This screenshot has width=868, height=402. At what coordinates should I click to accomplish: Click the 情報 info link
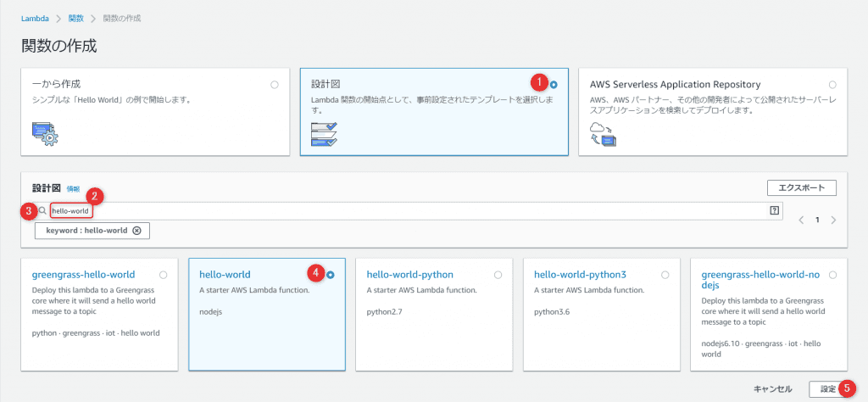point(74,189)
